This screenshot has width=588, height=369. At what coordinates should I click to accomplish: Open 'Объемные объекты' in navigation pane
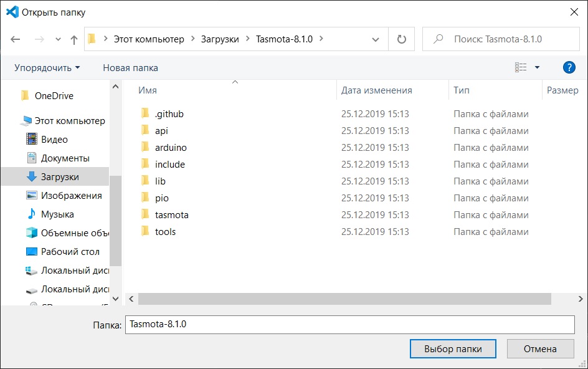[x=75, y=233]
